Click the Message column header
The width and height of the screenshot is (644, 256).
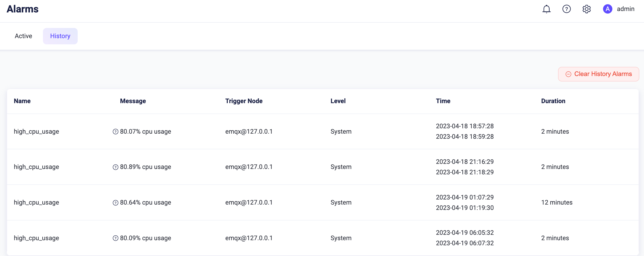tap(133, 101)
